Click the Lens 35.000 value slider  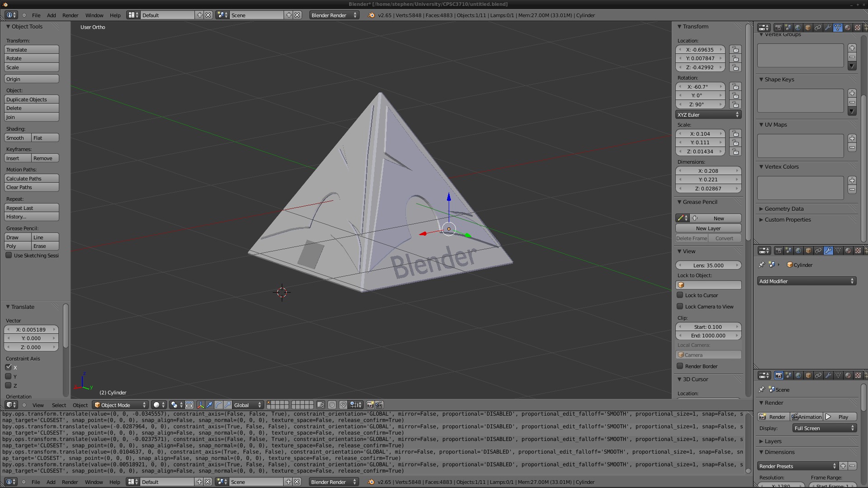(x=708, y=265)
